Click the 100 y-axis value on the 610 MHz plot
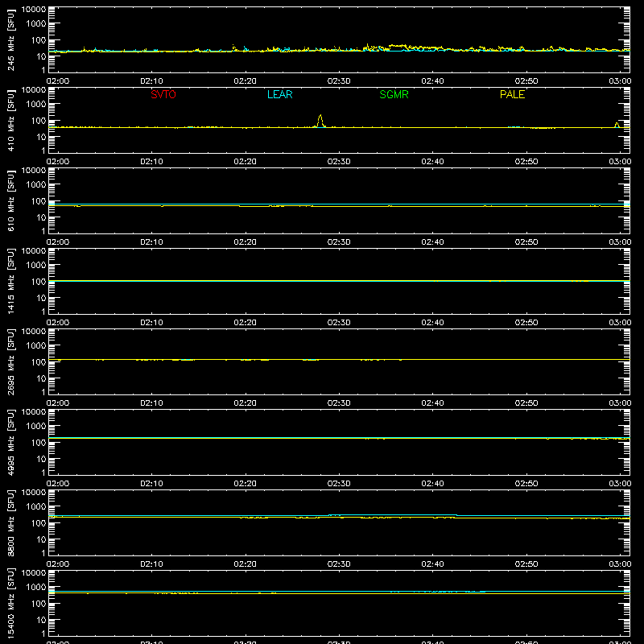Viewport: 644px width, 644px height. click(39, 201)
